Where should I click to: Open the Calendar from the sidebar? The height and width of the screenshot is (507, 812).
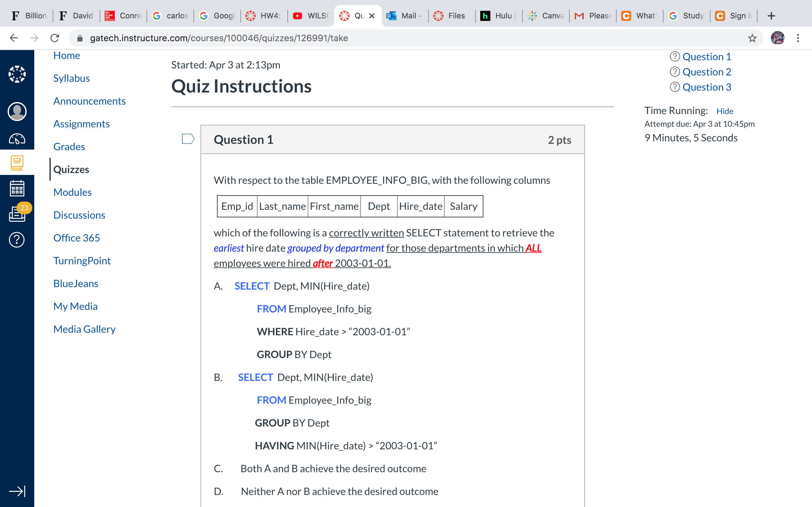tap(17, 188)
